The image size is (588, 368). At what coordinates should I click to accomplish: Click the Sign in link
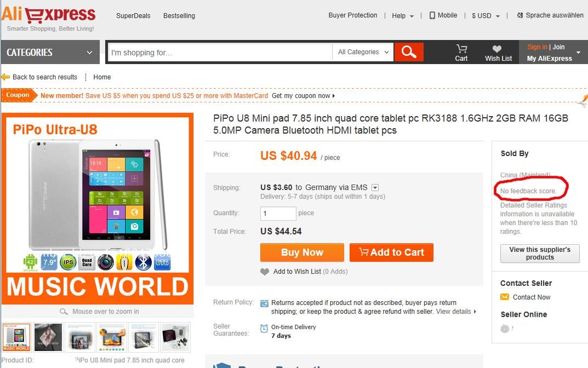(537, 47)
